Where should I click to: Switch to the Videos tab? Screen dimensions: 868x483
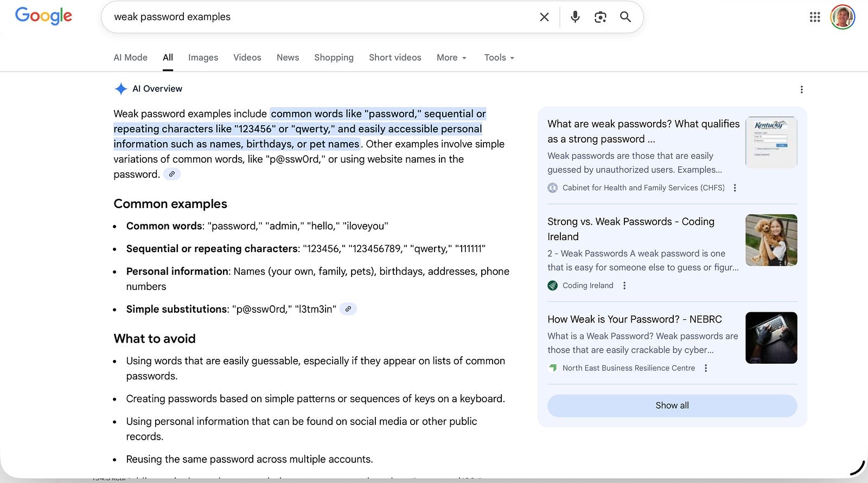tap(247, 57)
